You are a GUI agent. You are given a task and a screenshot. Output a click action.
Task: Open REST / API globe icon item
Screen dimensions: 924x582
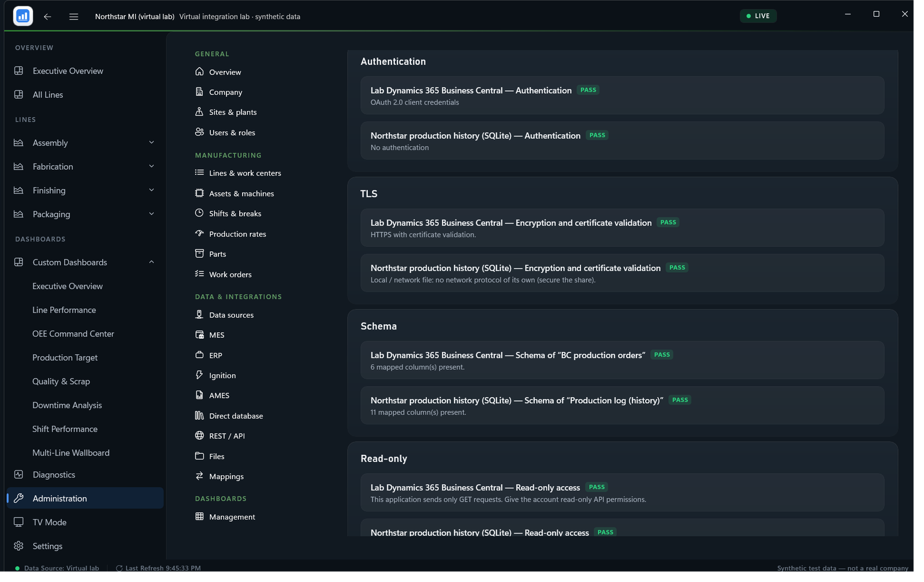tap(200, 436)
